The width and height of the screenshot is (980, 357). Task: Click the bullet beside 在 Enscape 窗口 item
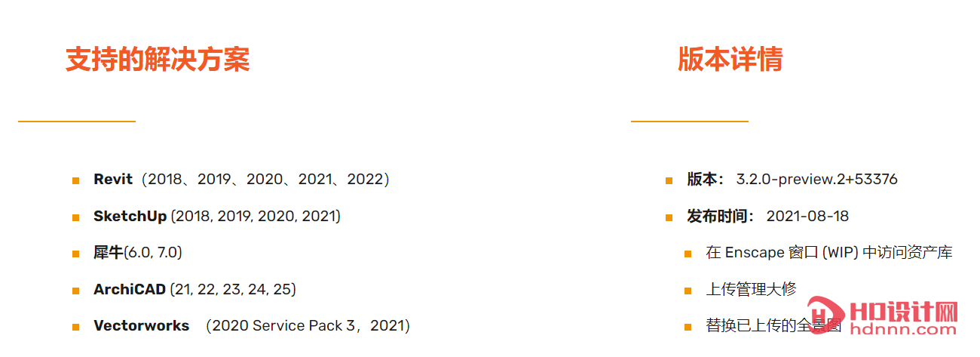(688, 254)
